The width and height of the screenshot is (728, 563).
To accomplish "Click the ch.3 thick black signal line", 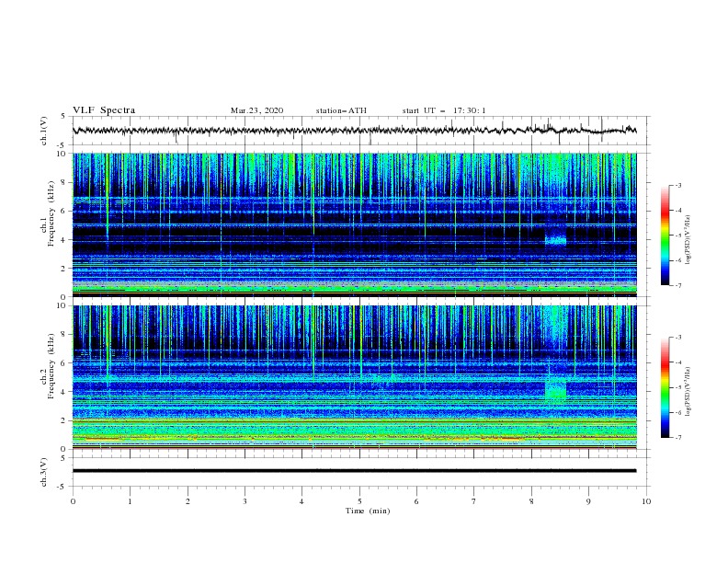I will pos(354,471).
